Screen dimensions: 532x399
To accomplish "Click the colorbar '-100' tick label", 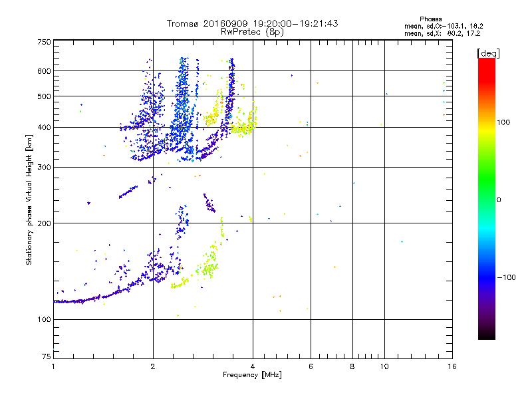I will coord(506,277).
